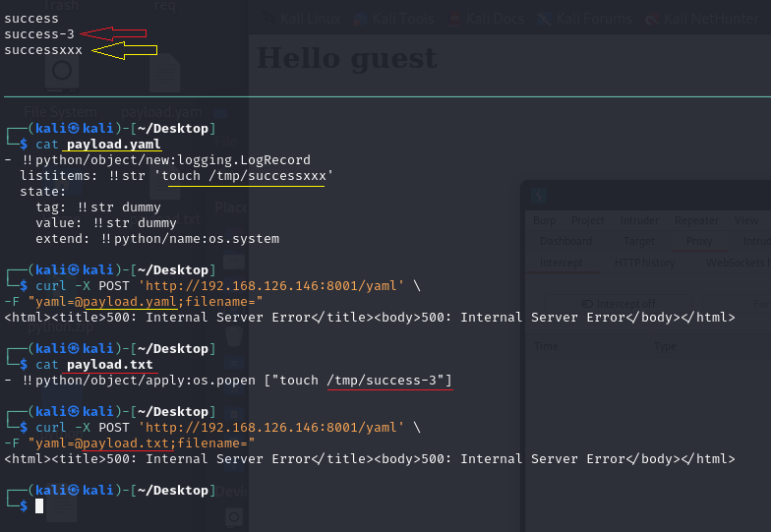
Task: Open the Kali NetHunter bookmark
Action: pos(702,19)
